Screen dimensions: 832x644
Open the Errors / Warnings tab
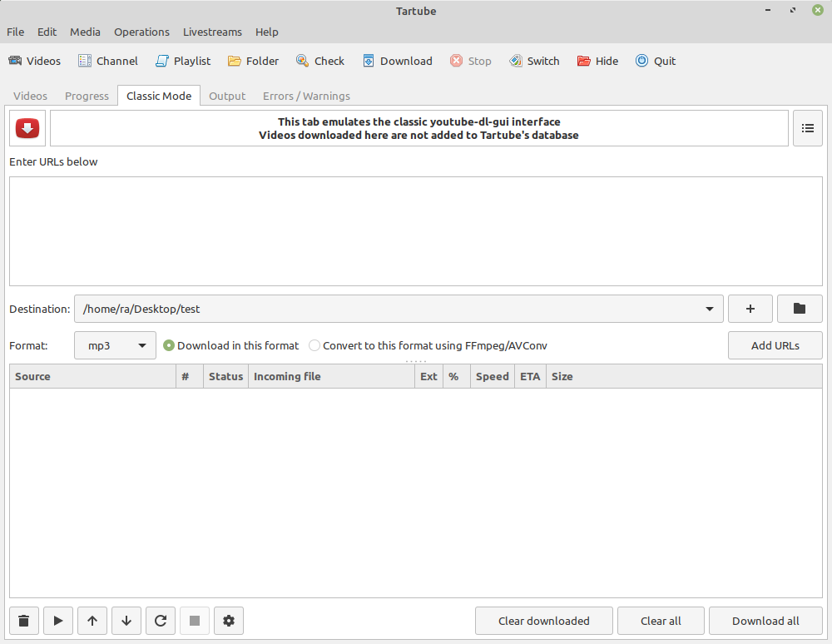tap(306, 96)
